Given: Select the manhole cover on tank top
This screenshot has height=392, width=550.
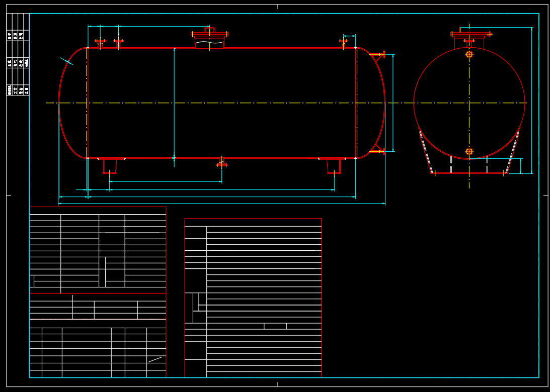Looking at the screenshot, I should (209, 35).
